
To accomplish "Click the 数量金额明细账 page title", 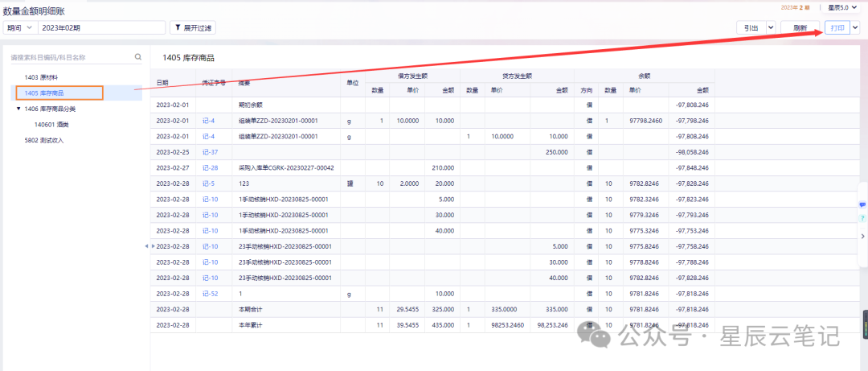I will point(33,10).
